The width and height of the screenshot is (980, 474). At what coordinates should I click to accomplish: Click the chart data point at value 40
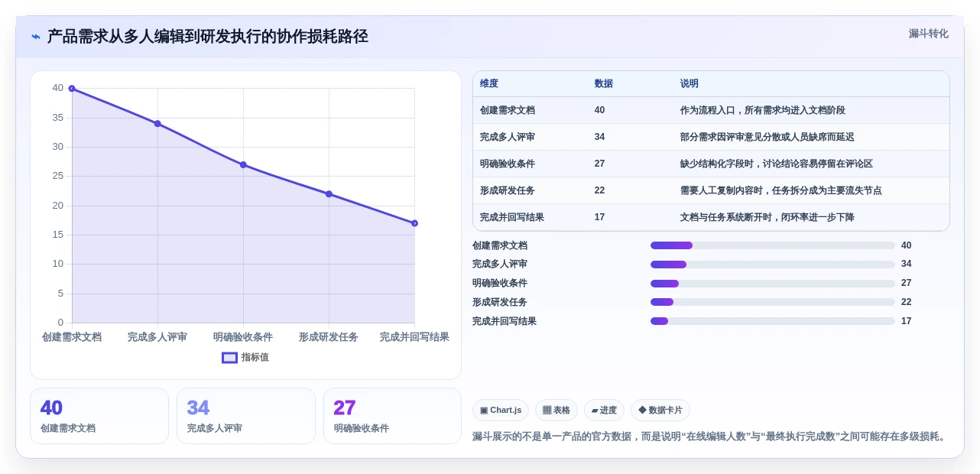click(x=72, y=89)
